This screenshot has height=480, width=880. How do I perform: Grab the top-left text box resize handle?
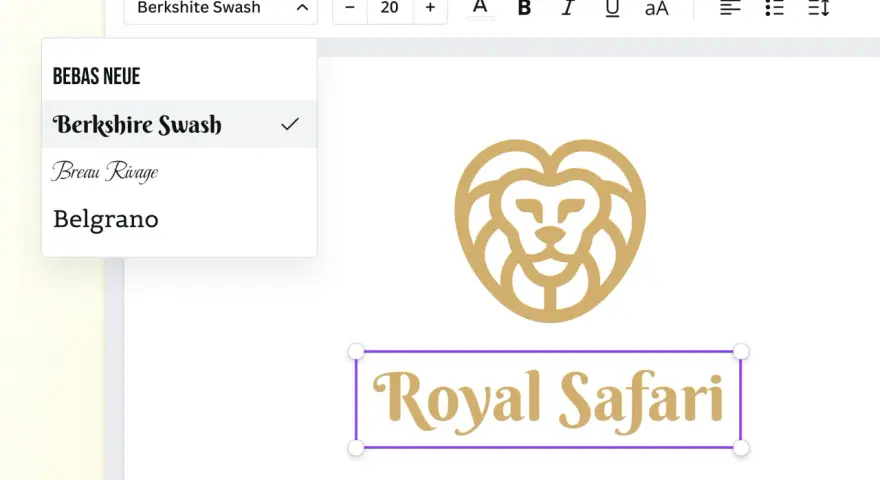click(356, 352)
